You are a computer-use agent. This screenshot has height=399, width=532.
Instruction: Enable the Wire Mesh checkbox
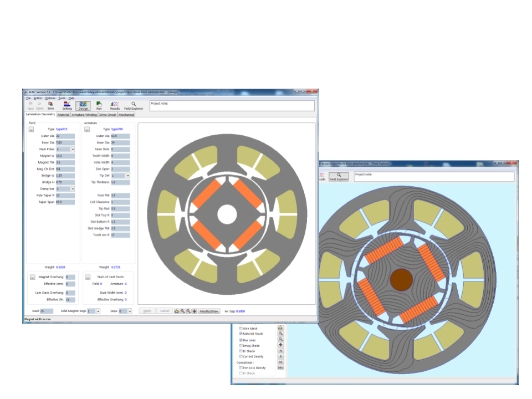coord(241,329)
